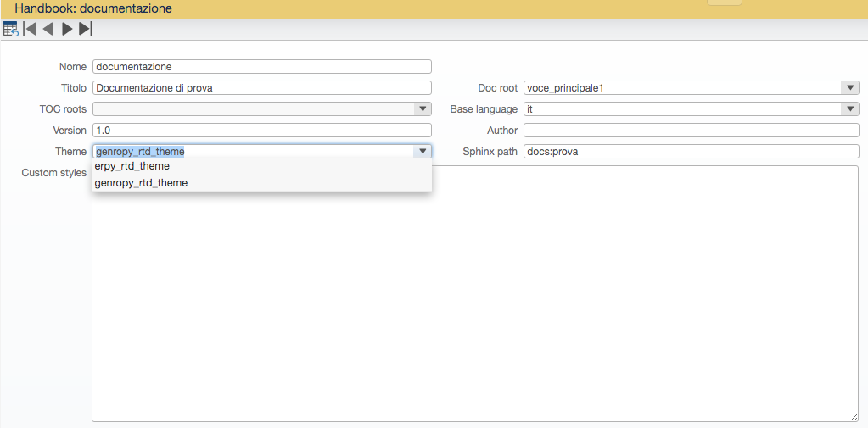Focus the Nome input field
Image resolution: width=868 pixels, height=428 pixels.
[262, 66]
